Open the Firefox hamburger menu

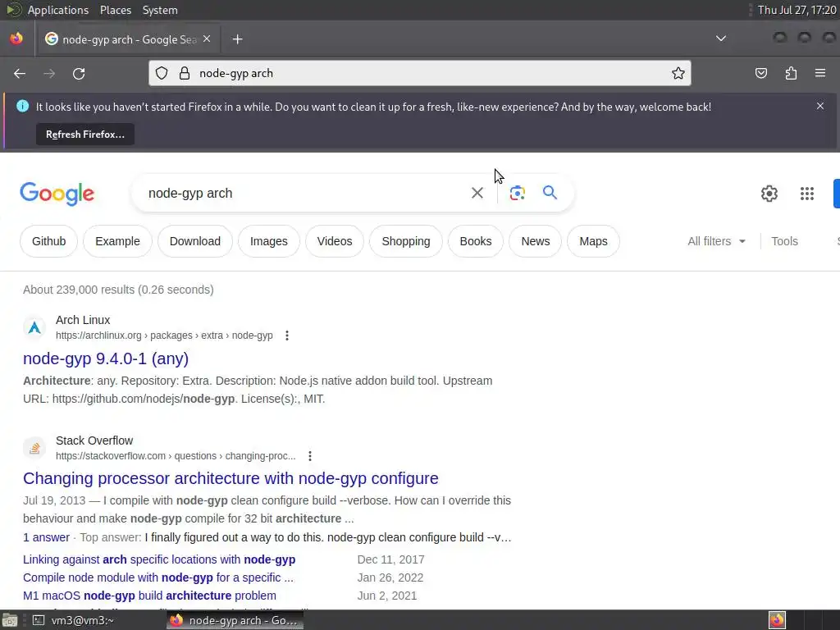point(820,73)
